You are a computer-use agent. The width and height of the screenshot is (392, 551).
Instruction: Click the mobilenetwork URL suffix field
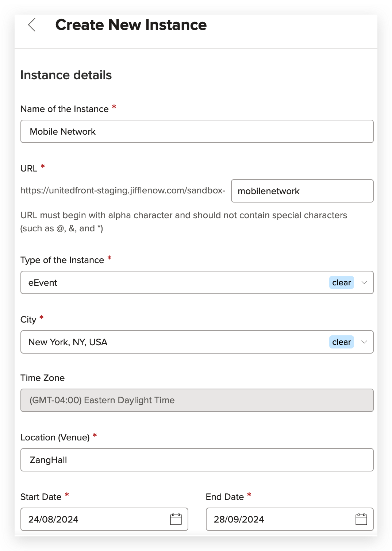point(302,191)
